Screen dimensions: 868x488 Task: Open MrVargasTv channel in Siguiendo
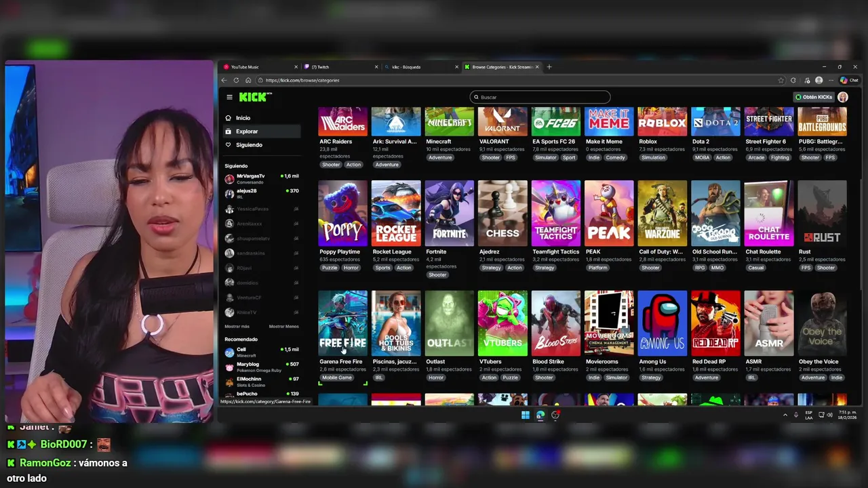[x=262, y=178]
